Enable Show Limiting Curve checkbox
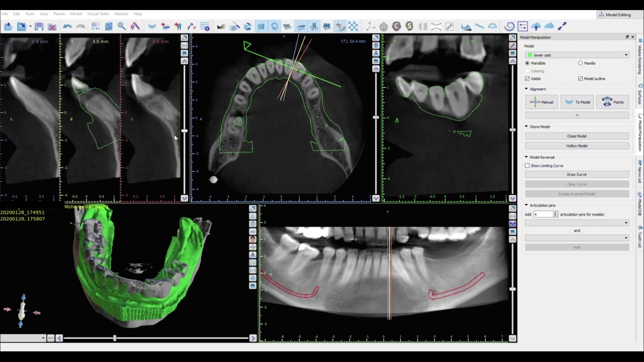Screen dimensions: 644x362 point(527,165)
